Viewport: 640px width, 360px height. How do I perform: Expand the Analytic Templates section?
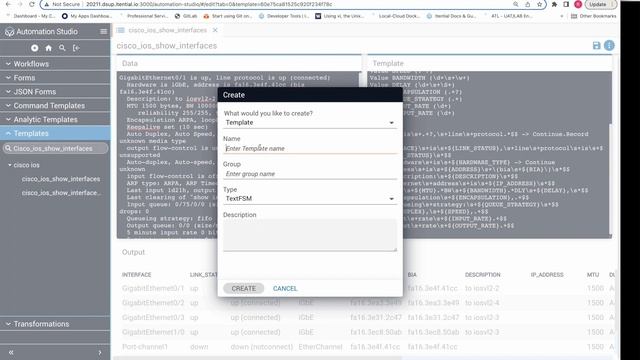pos(55,119)
